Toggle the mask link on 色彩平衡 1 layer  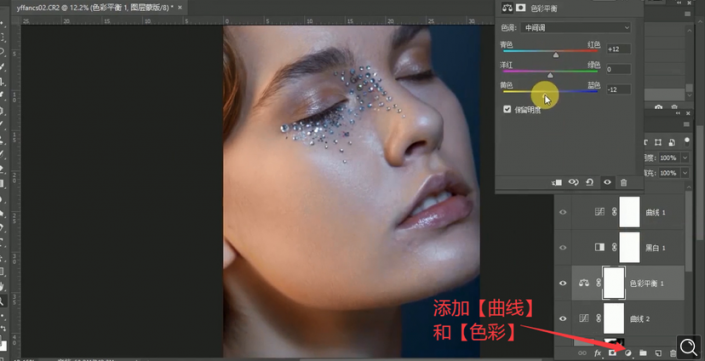(598, 283)
